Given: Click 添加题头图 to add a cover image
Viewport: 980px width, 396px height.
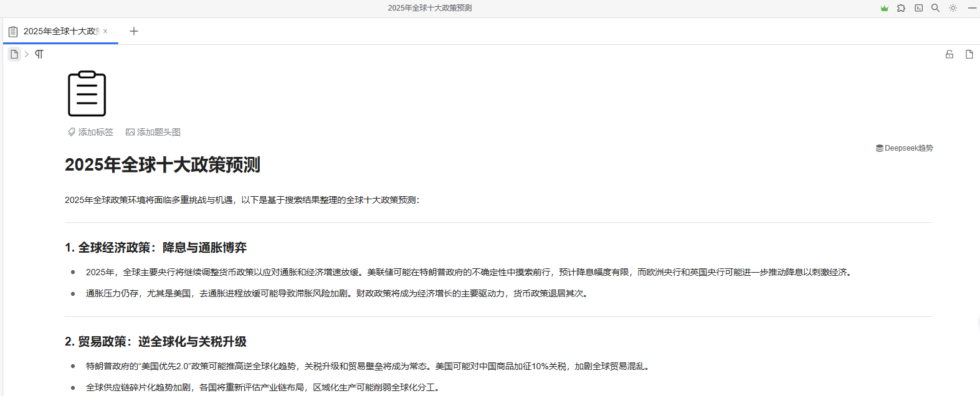Looking at the screenshot, I should point(153,132).
